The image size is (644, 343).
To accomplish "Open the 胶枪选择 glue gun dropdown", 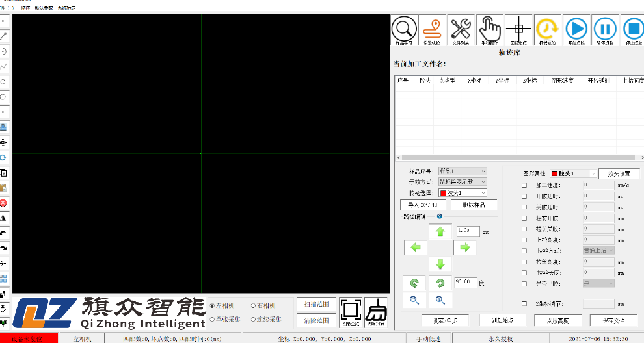I will [x=463, y=193].
